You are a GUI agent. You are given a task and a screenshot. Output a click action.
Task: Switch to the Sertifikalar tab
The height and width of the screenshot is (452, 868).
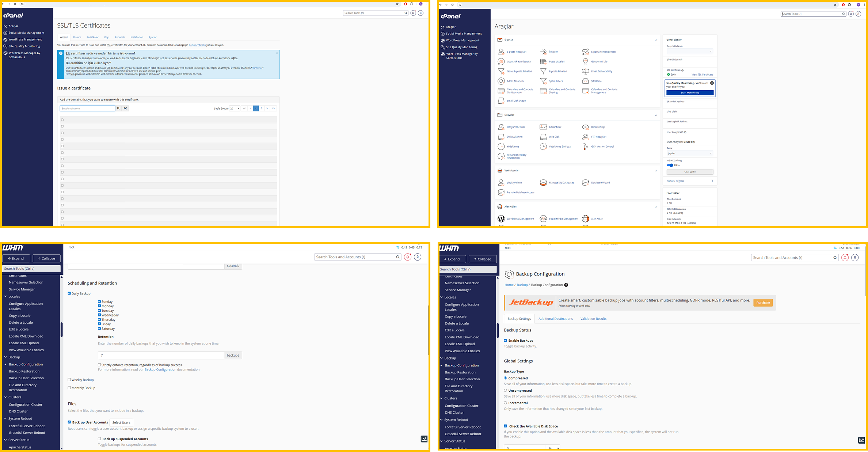tap(92, 37)
